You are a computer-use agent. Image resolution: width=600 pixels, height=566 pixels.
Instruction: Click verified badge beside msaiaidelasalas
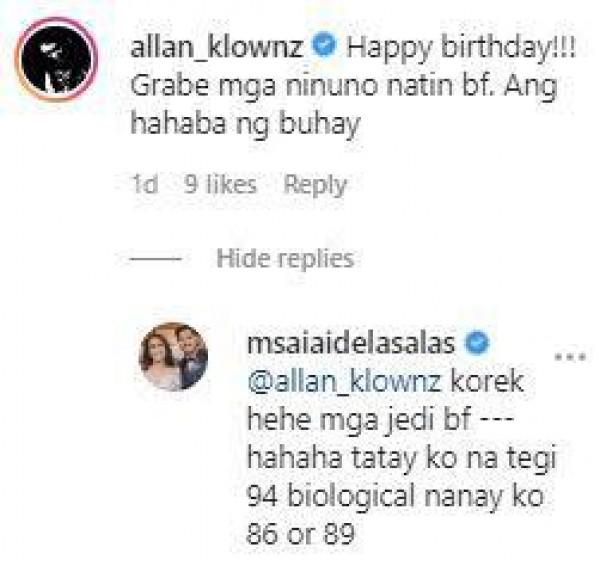click(x=477, y=343)
